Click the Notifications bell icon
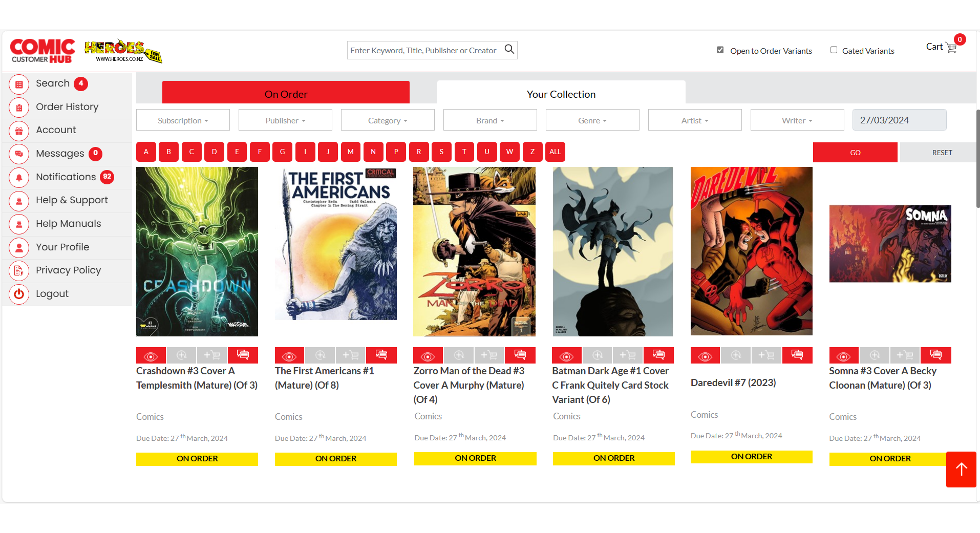 pos(19,178)
